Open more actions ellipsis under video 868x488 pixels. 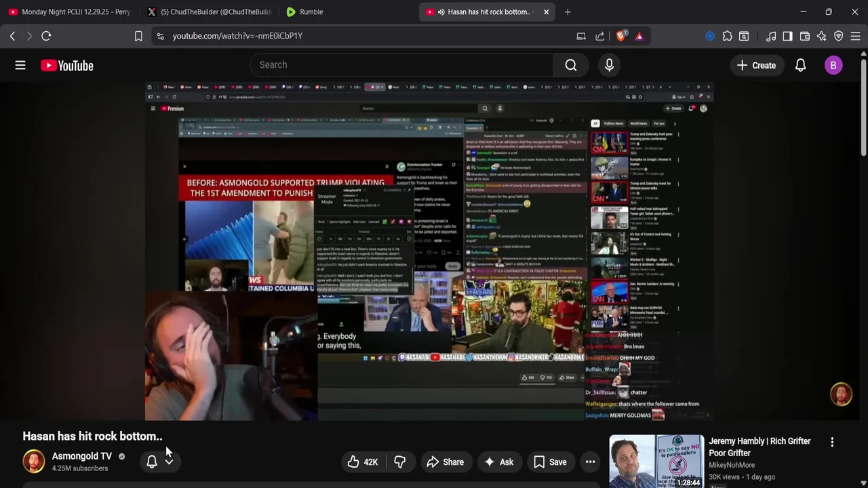591,462
